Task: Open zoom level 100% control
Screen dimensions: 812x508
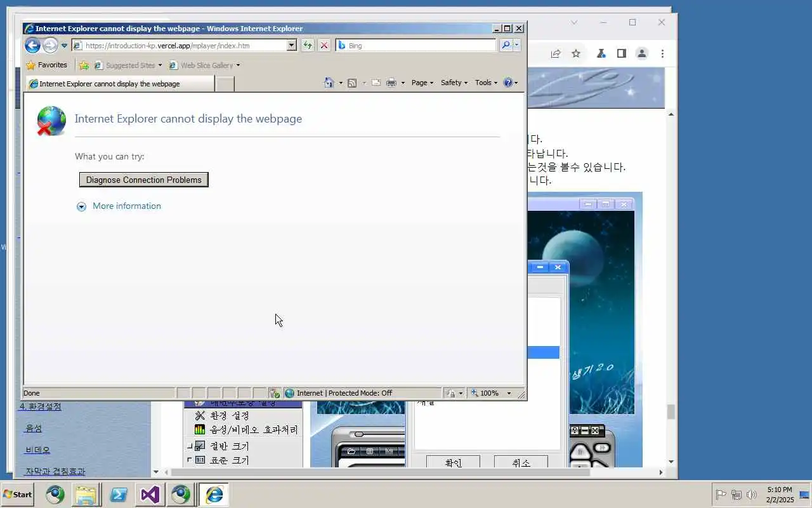Action: tap(491, 393)
